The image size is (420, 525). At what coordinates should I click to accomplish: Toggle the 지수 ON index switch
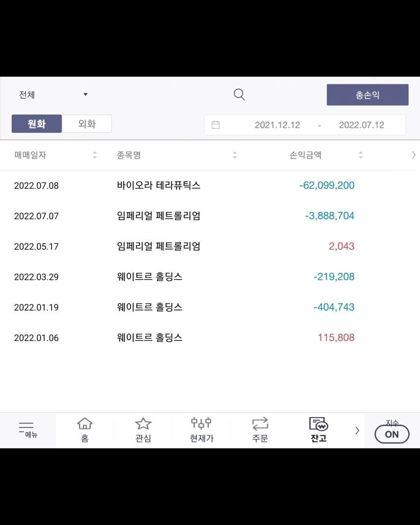[x=392, y=434]
